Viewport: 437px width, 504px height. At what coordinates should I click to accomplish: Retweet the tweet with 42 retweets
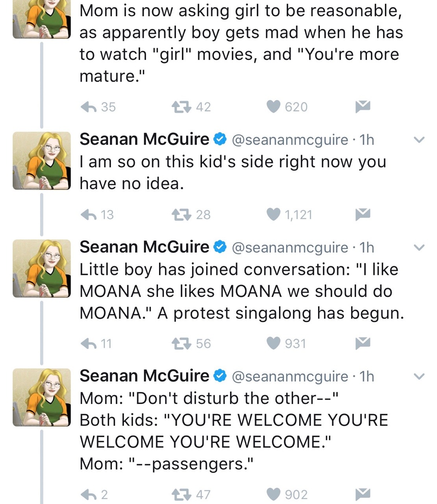(181, 107)
